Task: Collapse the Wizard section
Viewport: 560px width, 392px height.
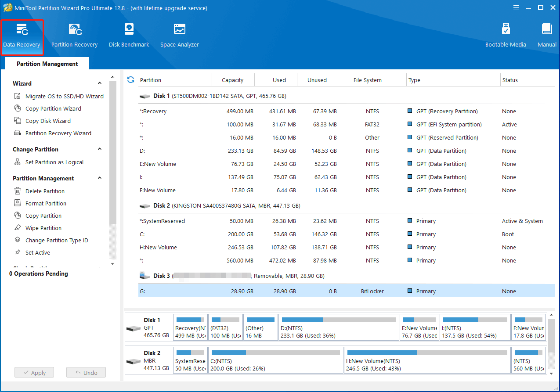Action: (100, 83)
